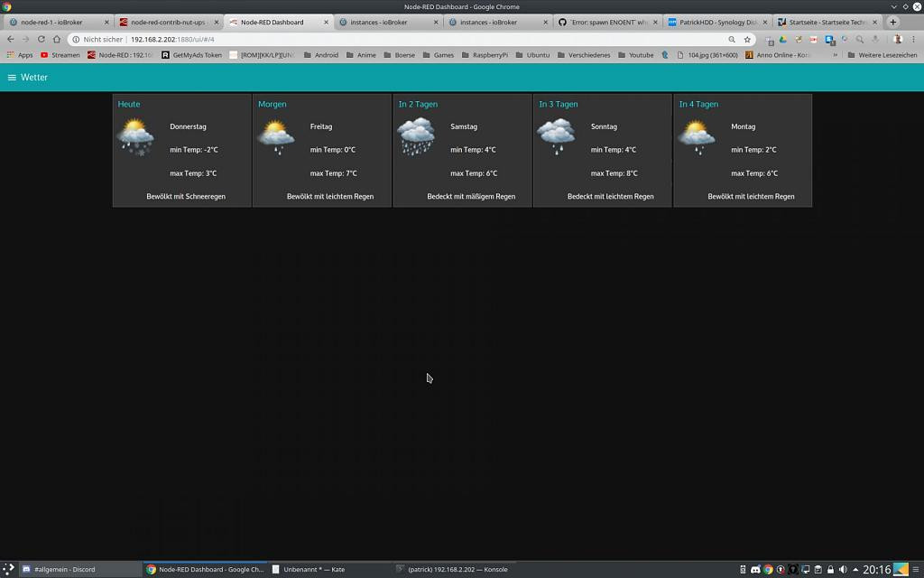Click the Heute weather icon
This screenshot has width=924, height=578.
135,137
